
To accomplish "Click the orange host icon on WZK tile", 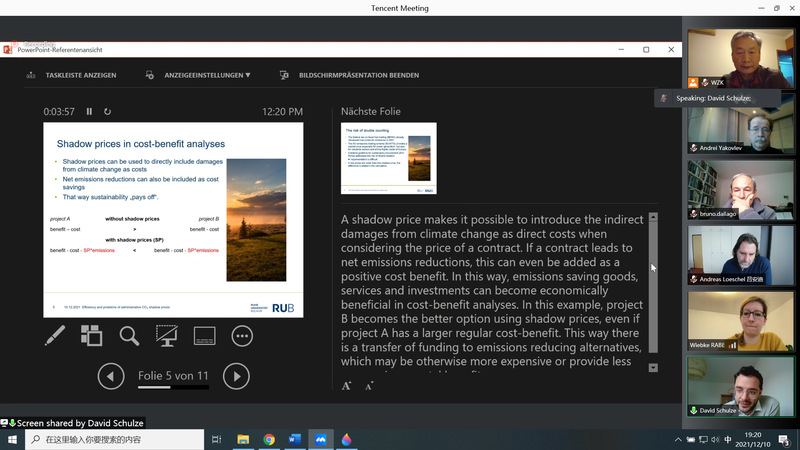I will point(693,83).
